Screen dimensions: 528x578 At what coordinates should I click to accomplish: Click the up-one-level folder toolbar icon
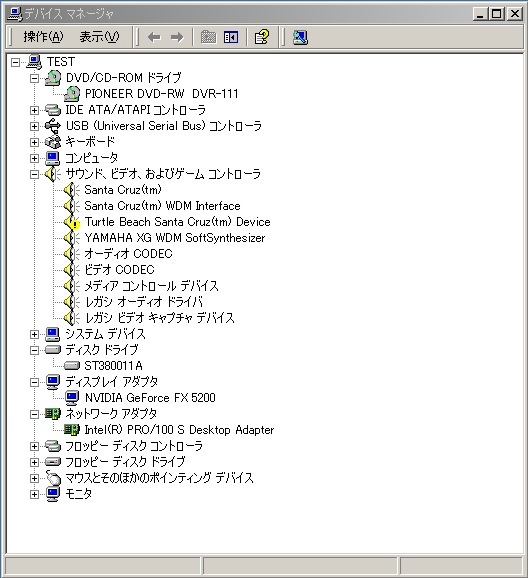(x=208, y=37)
